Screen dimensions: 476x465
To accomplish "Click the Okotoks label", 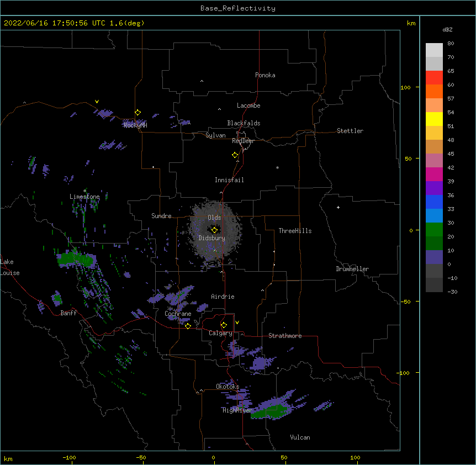I will click(228, 387).
